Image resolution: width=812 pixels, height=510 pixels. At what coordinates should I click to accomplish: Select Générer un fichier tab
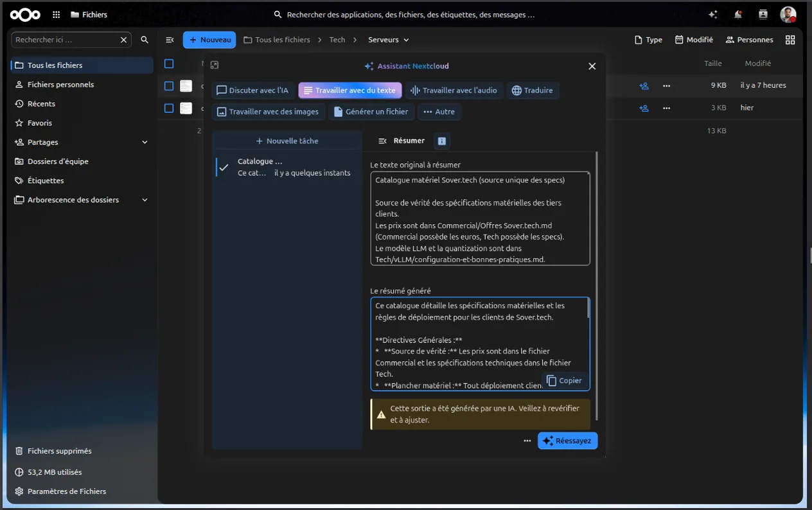(371, 112)
